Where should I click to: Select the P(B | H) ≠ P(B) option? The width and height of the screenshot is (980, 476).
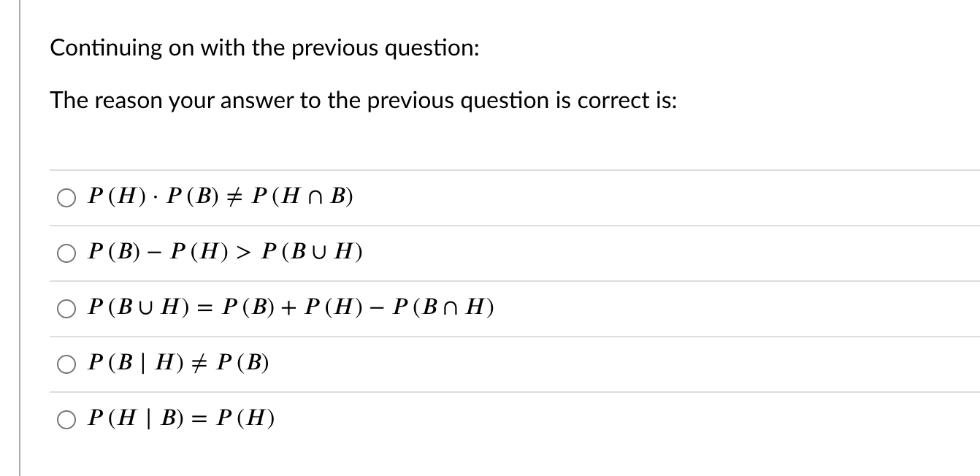(66, 364)
